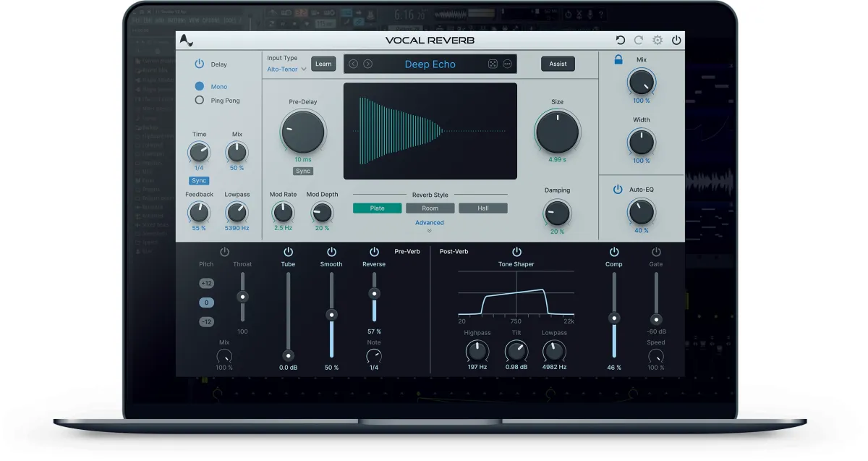
Task: Toggle the Mix lock padlock icon
Action: point(618,60)
